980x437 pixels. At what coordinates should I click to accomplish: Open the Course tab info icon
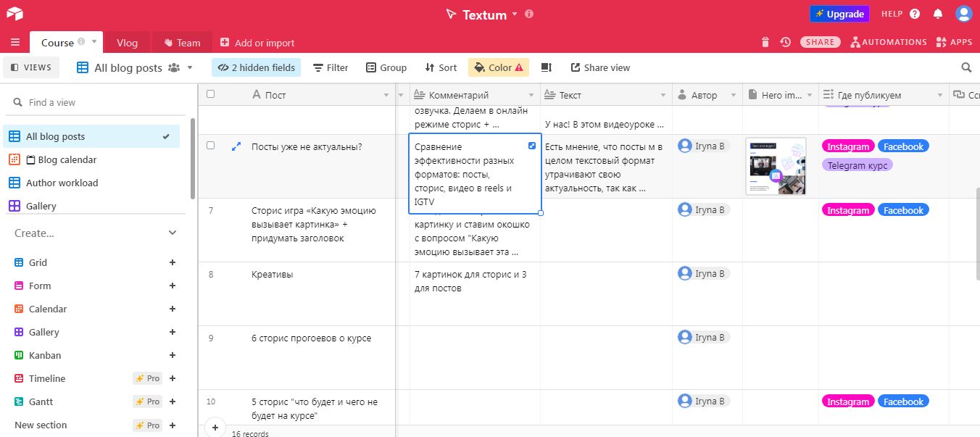click(81, 42)
